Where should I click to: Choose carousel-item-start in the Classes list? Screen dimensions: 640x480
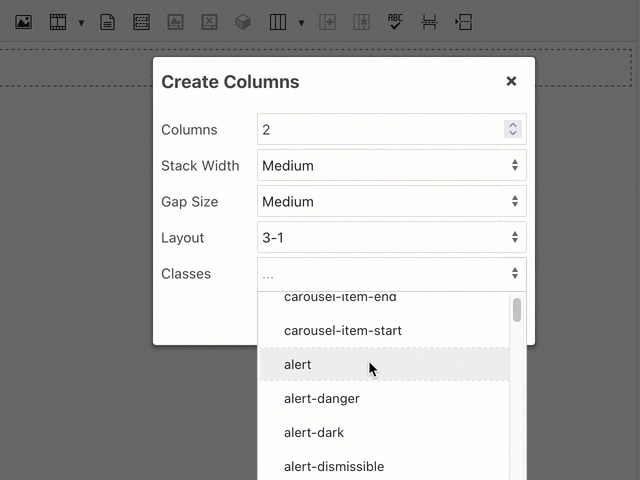384,330
